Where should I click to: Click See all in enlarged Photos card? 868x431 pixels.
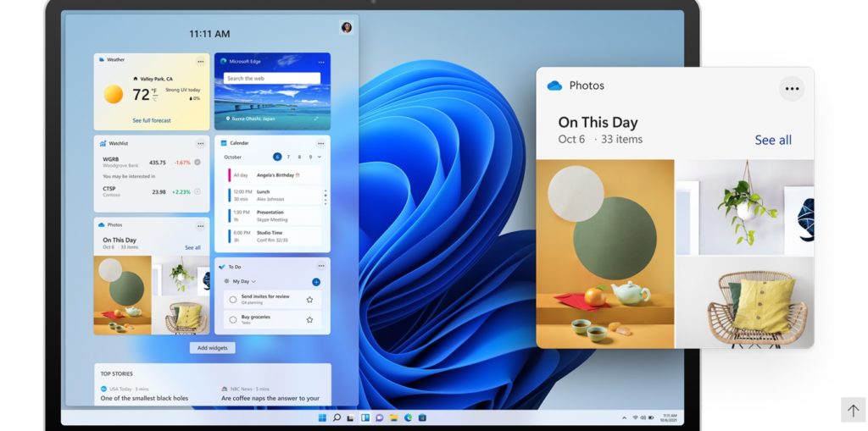point(773,140)
